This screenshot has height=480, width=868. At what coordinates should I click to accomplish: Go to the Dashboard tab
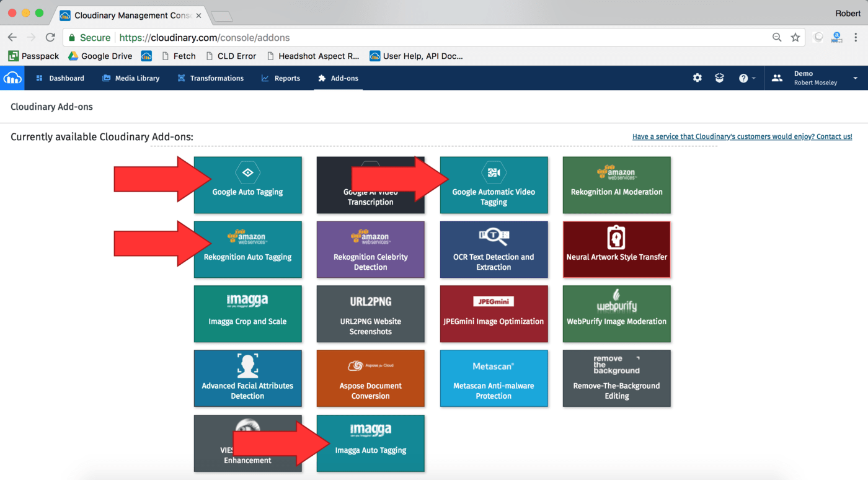(x=60, y=78)
